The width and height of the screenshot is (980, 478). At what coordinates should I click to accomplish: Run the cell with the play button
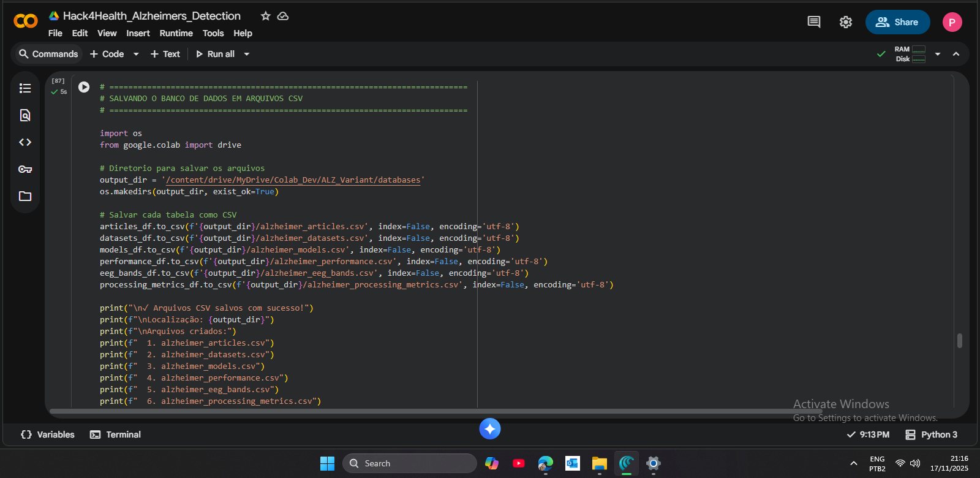click(x=84, y=87)
